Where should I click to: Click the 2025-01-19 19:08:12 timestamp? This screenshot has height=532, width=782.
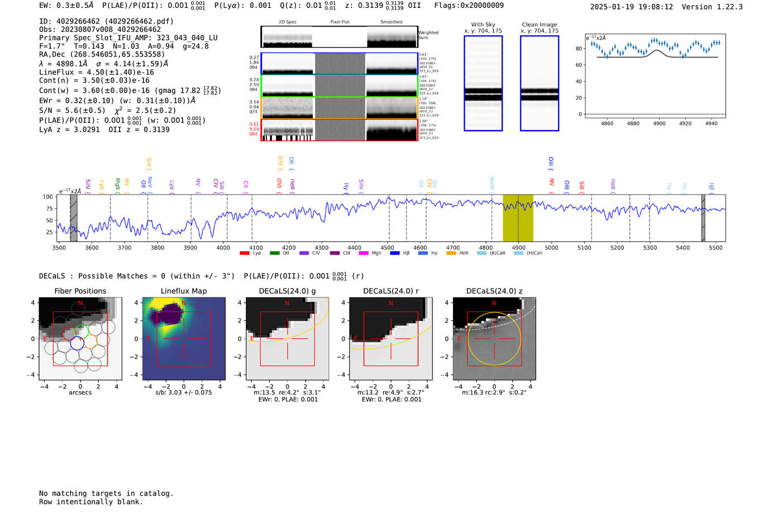pos(631,7)
